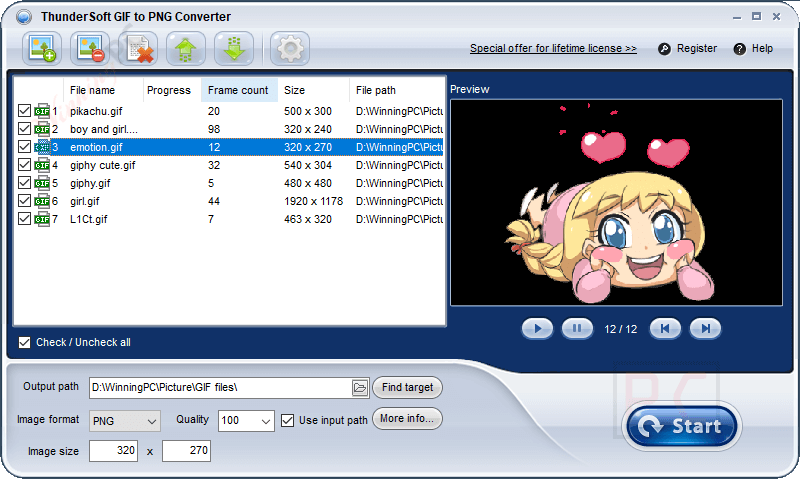Click GIF file icon for giphy cute.gif
Screen dimensions: 800x479
[x=42, y=165]
